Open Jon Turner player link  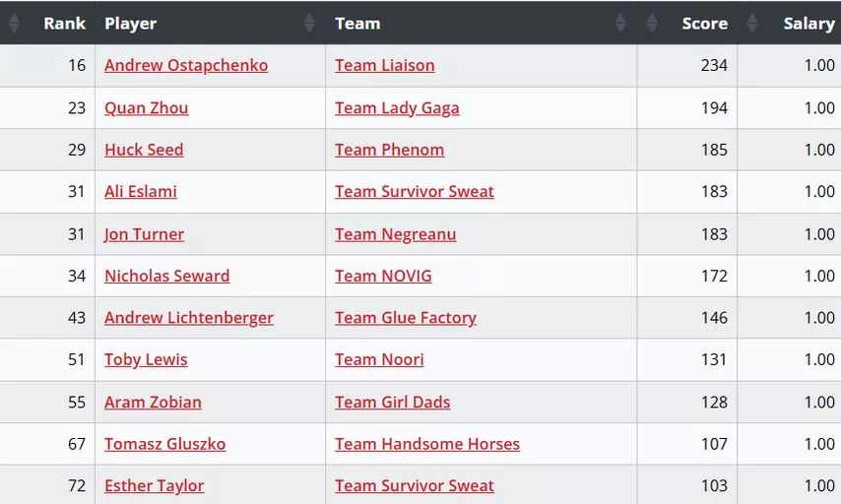point(145,234)
